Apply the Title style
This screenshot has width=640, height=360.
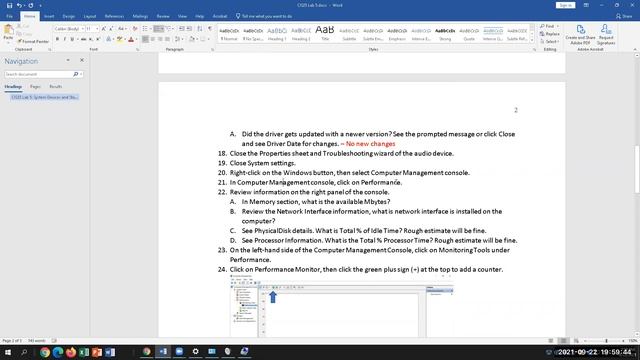tap(325, 34)
